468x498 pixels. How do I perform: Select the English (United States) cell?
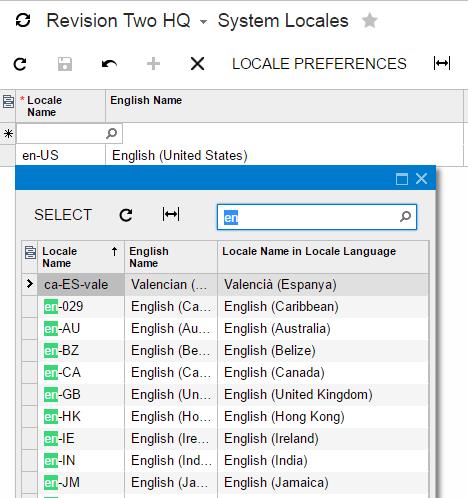pyautogui.click(x=284, y=155)
